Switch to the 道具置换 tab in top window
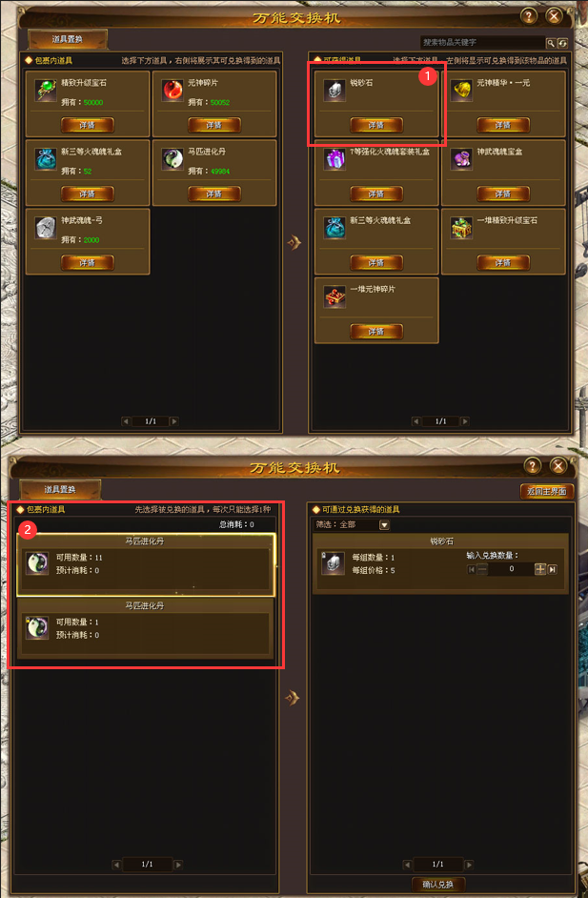This screenshot has height=898, width=588. pos(68,39)
